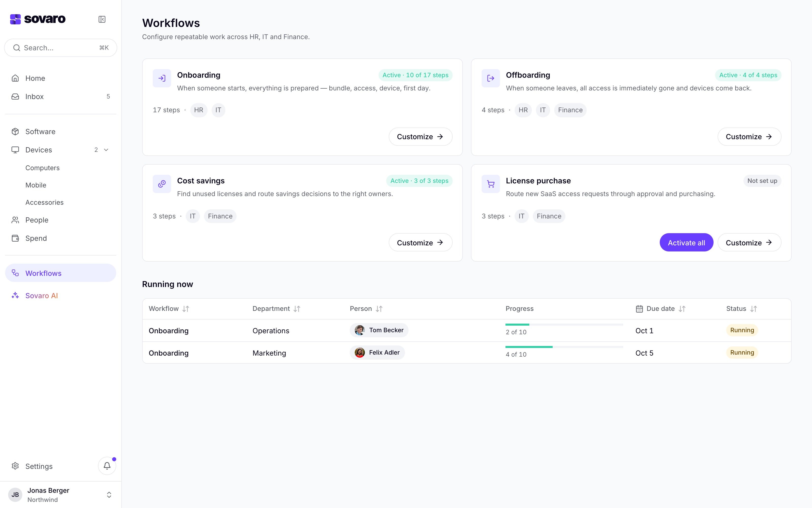Open Computers under Devices
This screenshot has height=508, width=812.
(42, 168)
